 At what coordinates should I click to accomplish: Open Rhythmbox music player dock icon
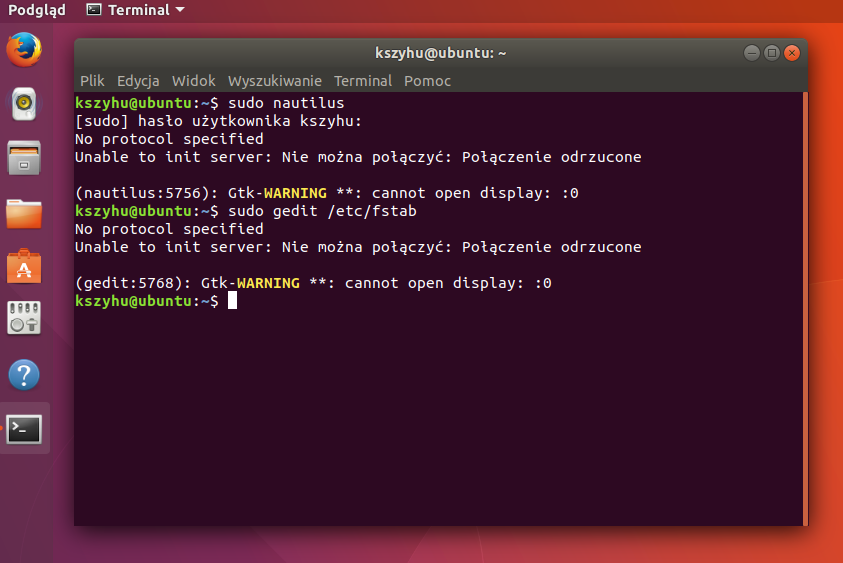[24, 103]
